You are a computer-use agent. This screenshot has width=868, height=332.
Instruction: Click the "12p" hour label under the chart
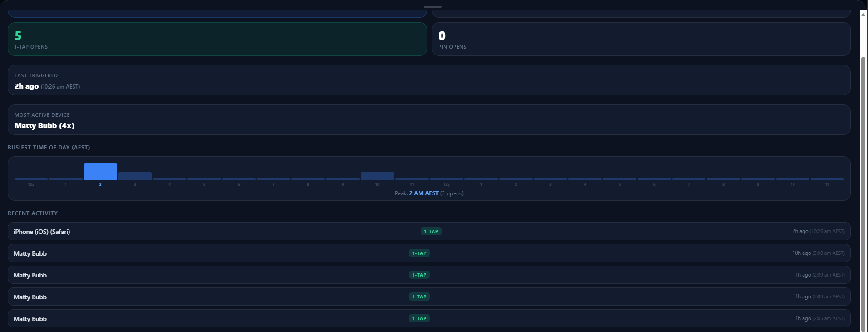click(x=447, y=184)
